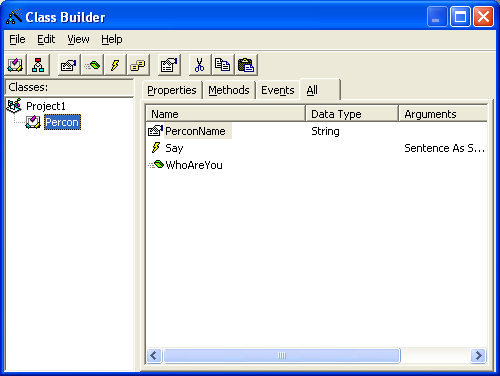This screenshot has width=500, height=376.
Task: Click the Paste clipboard icon
Action: [246, 65]
